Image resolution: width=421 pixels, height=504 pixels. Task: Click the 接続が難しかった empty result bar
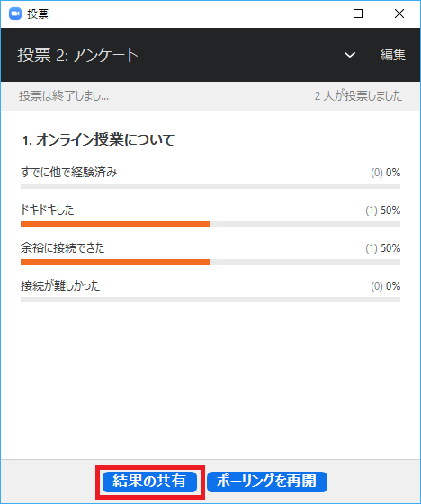pyautogui.click(x=210, y=300)
